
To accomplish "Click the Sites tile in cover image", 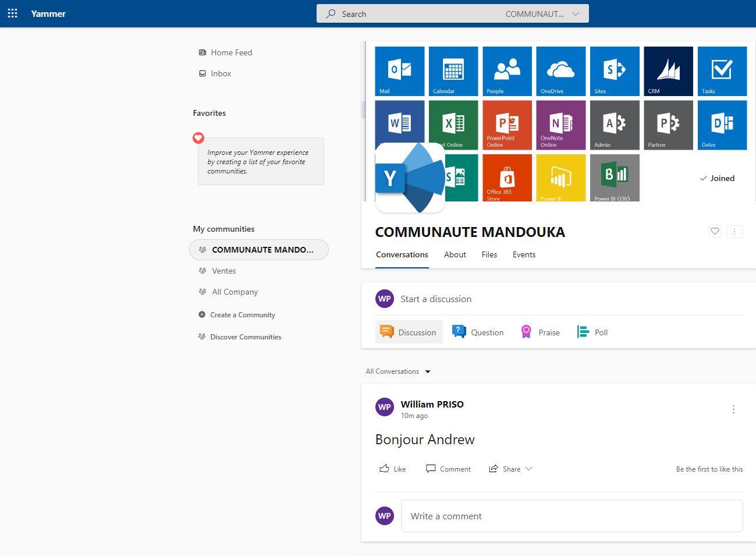I will [x=615, y=71].
